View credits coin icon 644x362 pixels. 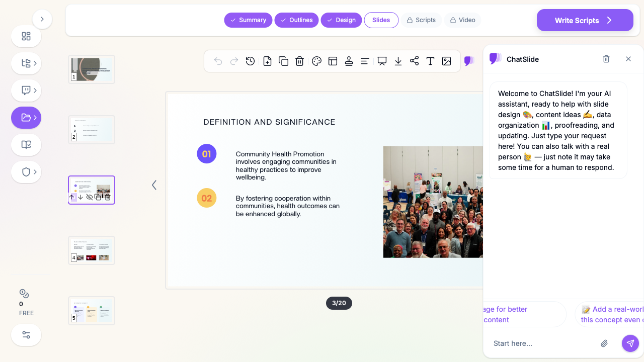(x=24, y=294)
